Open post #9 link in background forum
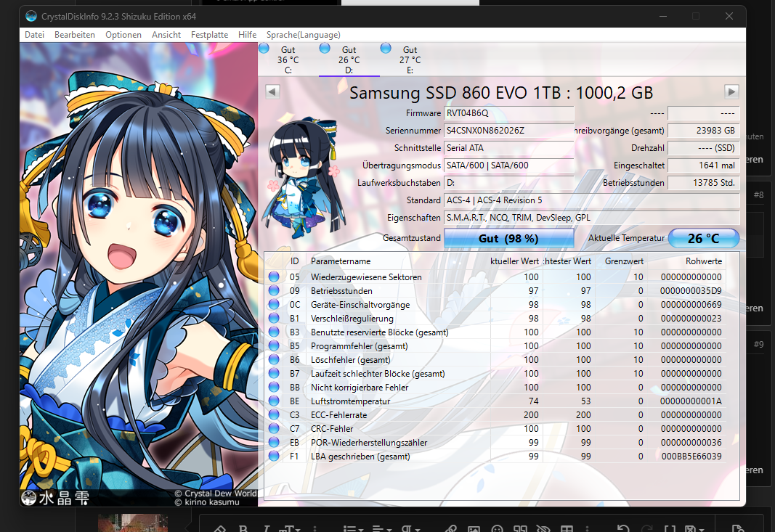This screenshot has height=532, width=775. click(x=759, y=344)
